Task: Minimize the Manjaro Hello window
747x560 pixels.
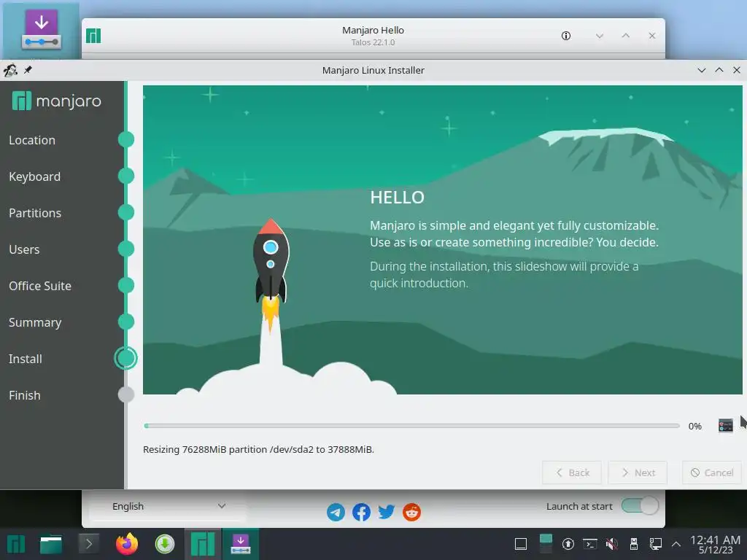Action: (x=600, y=36)
